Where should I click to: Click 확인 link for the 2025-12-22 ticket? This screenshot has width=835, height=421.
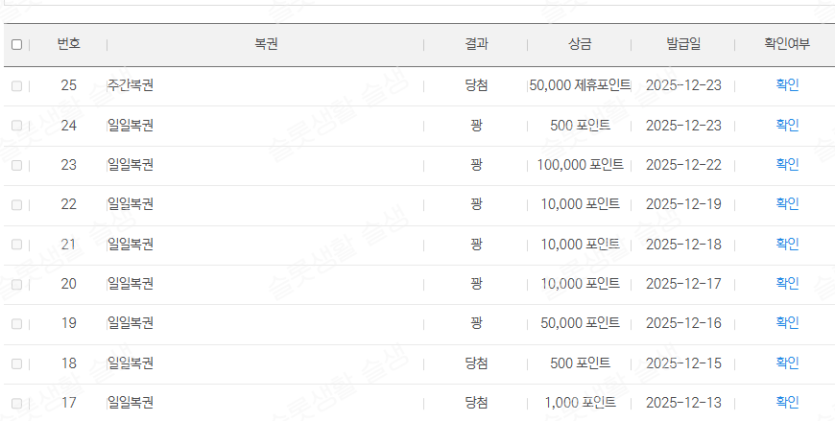pos(787,164)
